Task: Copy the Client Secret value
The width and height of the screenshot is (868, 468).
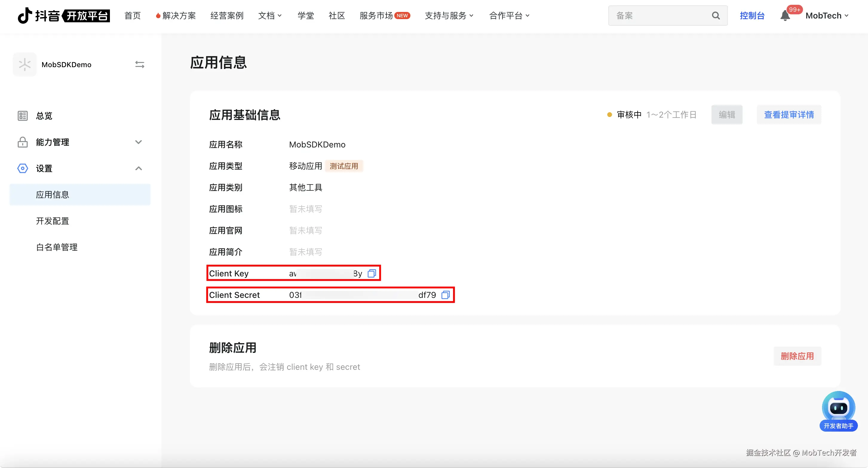Action: coord(445,295)
